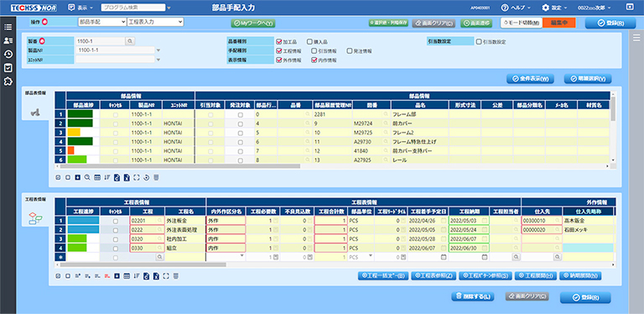Screen dimensions: 644x314
Task: Click the 全件表示(W) button
Action: tap(530, 79)
